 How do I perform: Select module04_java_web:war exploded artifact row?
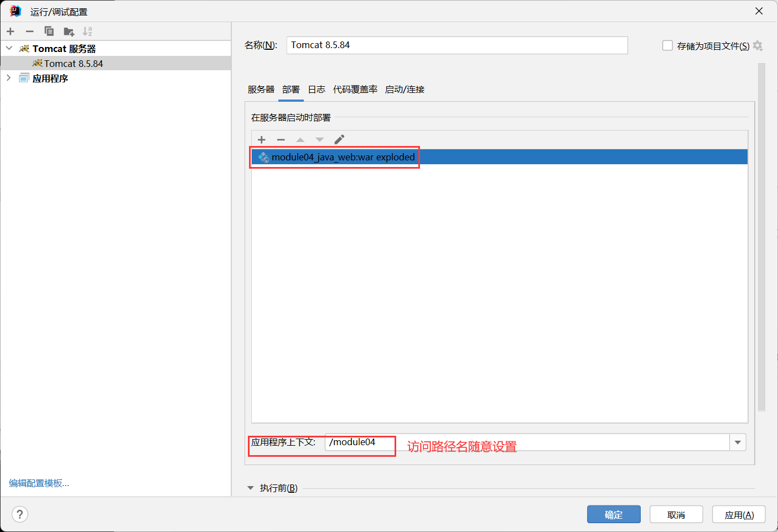(500, 157)
